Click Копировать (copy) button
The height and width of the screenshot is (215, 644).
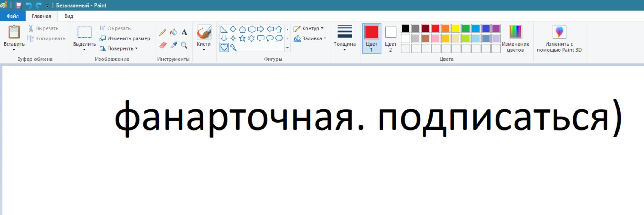coord(47,39)
